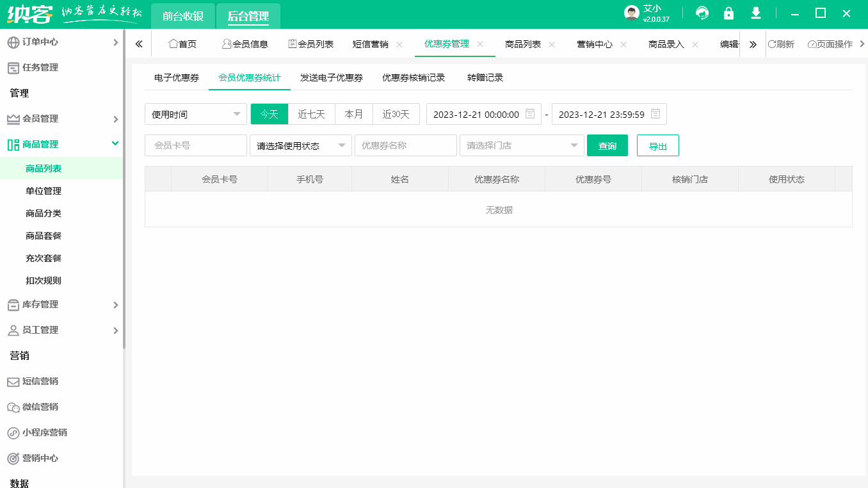Screen dimensions: 868x488
Task: Click the 查询 button
Action: click(x=607, y=145)
